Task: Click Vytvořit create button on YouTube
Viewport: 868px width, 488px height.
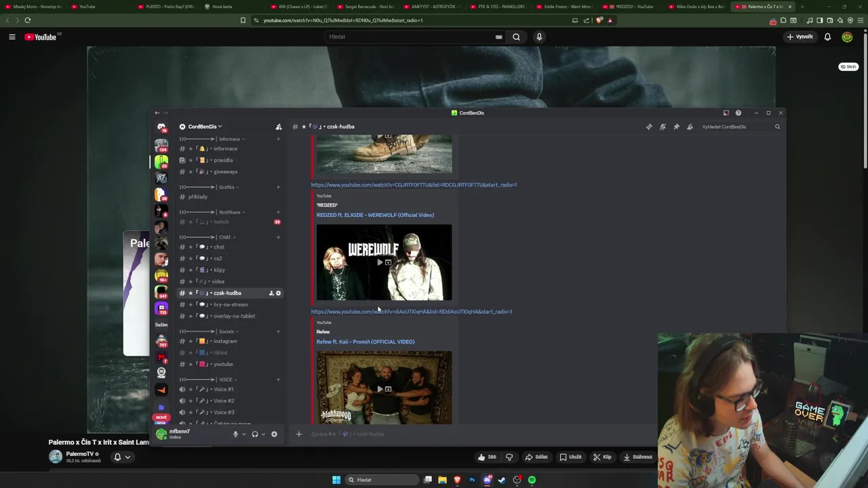Action: pos(800,37)
